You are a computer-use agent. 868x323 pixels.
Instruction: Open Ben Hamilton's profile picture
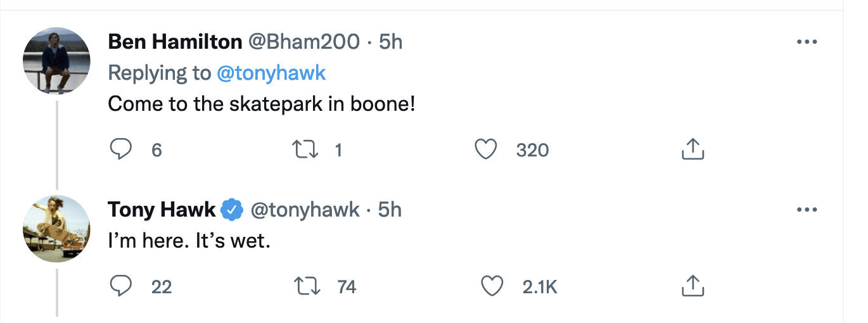click(57, 61)
